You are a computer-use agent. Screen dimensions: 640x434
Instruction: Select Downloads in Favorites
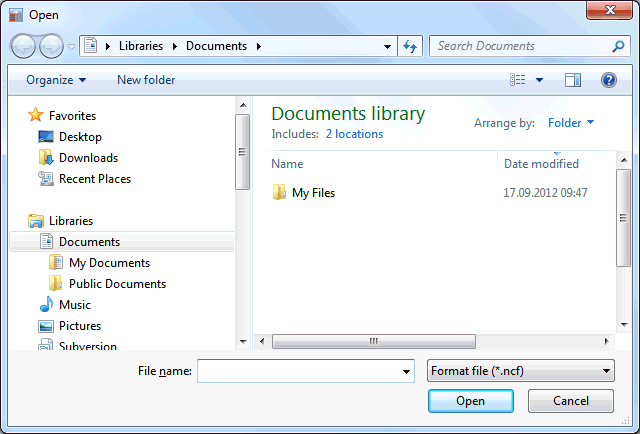point(89,158)
